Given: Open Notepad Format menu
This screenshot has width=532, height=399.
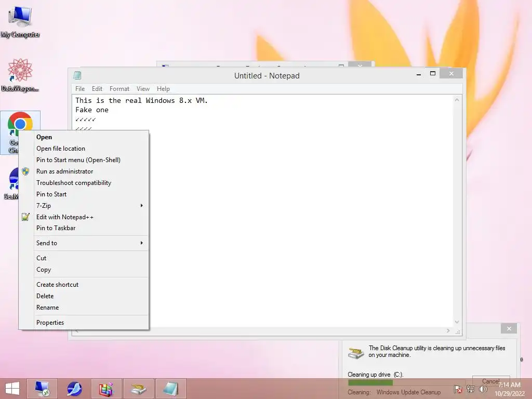Looking at the screenshot, I should pos(119,88).
